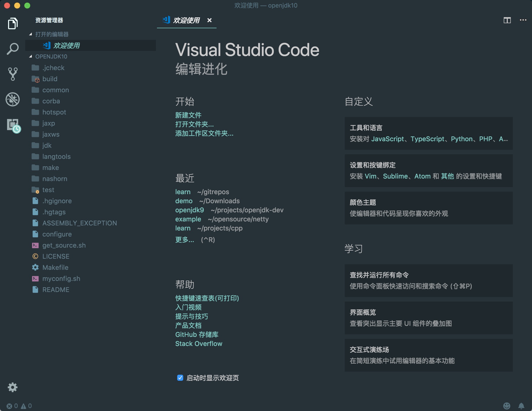Screen dimensions: 532x411
Task: Open the 颜色主题 card
Action: coord(429,208)
